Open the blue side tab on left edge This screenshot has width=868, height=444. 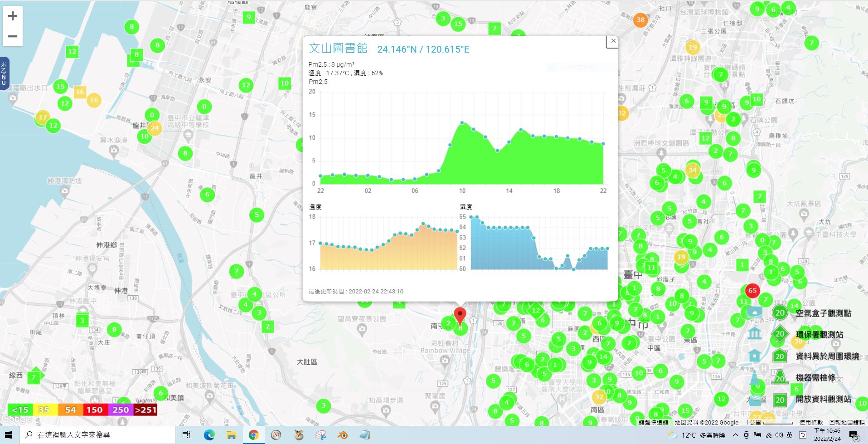[x=4, y=72]
